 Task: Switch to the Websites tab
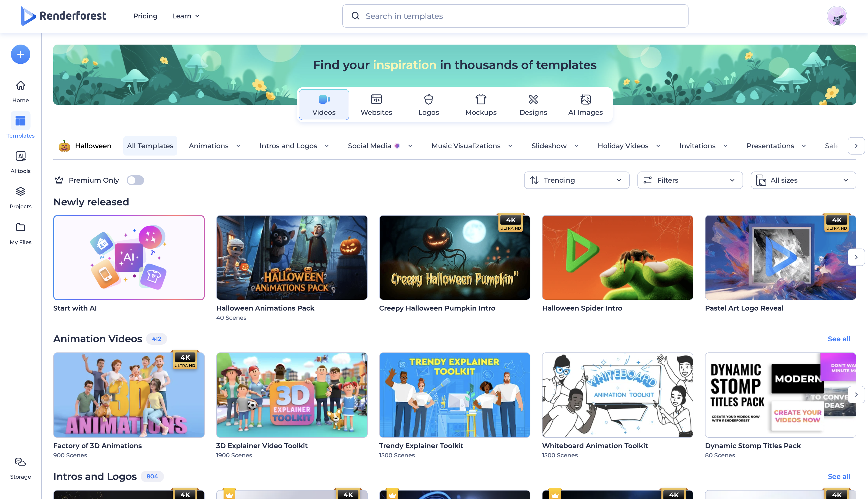coord(376,105)
